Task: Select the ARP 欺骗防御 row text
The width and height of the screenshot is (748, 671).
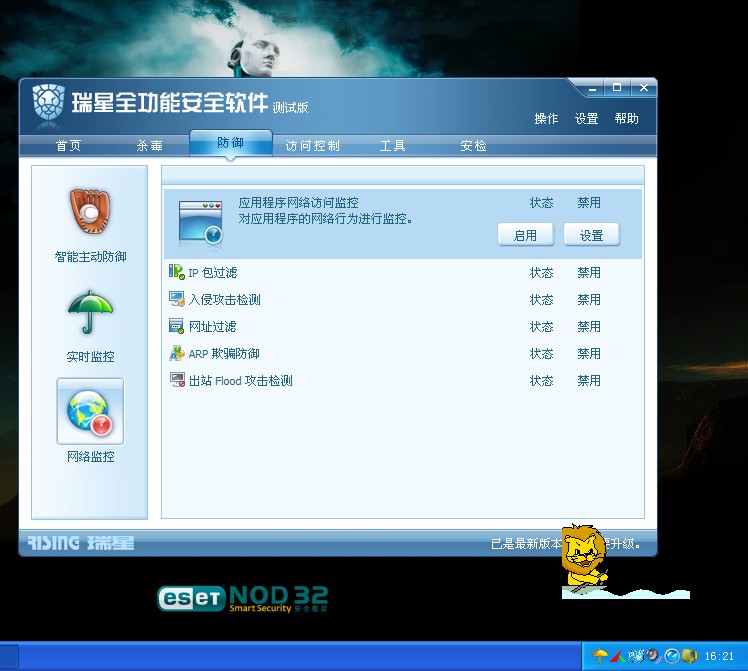Action: (x=224, y=354)
